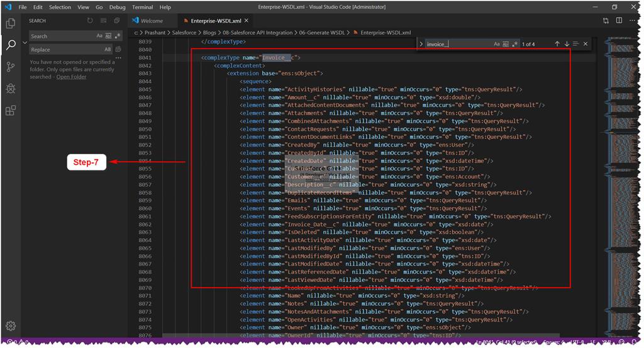Screen dimensions: 644x348
Task: Toggle Use Regular Expression in the Search panel
Action: (x=118, y=36)
